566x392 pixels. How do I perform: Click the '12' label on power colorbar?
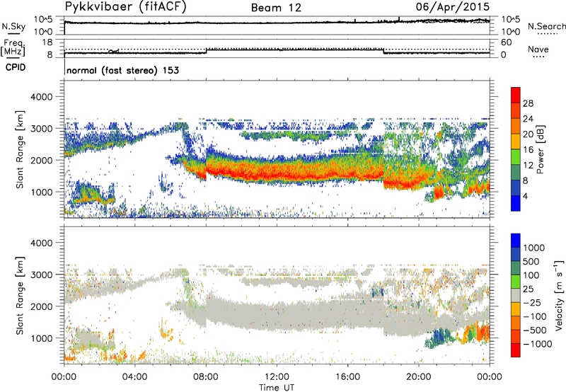click(528, 166)
